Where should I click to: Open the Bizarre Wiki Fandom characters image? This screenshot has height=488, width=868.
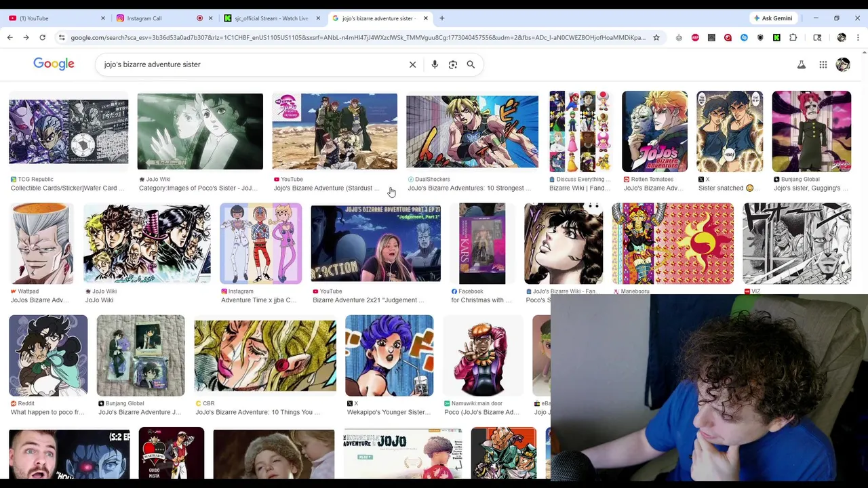coord(580,131)
